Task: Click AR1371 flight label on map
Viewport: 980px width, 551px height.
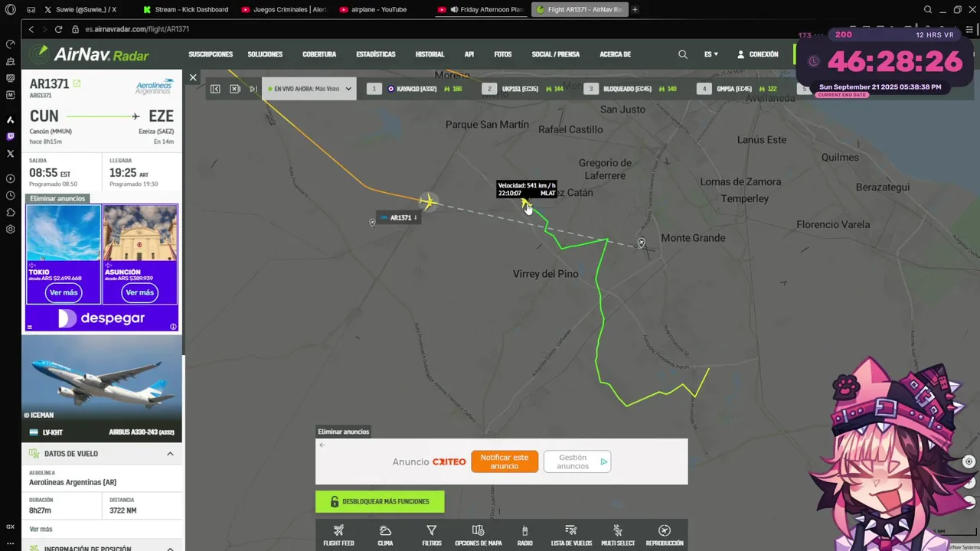Action: pyautogui.click(x=398, y=217)
